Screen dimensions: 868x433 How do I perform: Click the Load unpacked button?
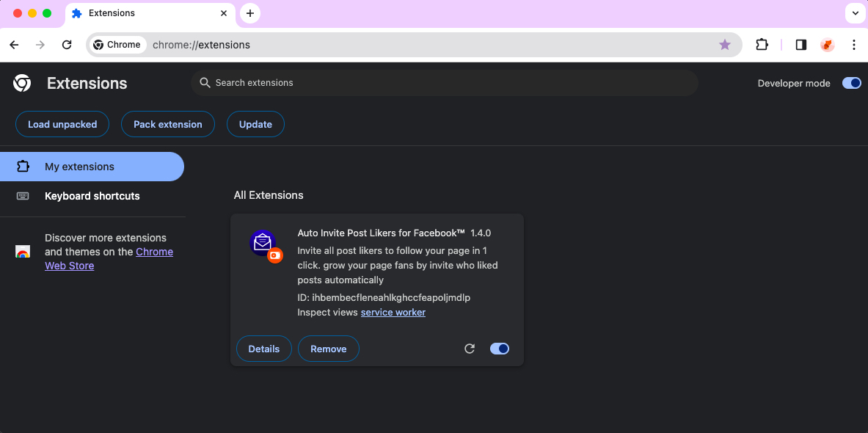coord(62,124)
